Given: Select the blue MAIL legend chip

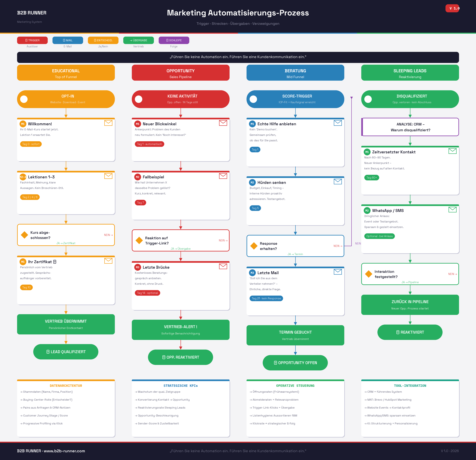Looking at the screenshot, I should click(x=68, y=40).
